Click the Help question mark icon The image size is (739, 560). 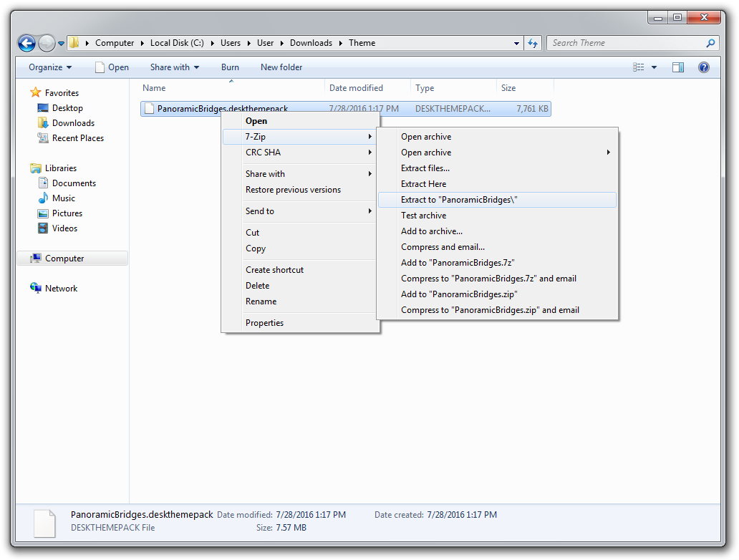point(703,67)
